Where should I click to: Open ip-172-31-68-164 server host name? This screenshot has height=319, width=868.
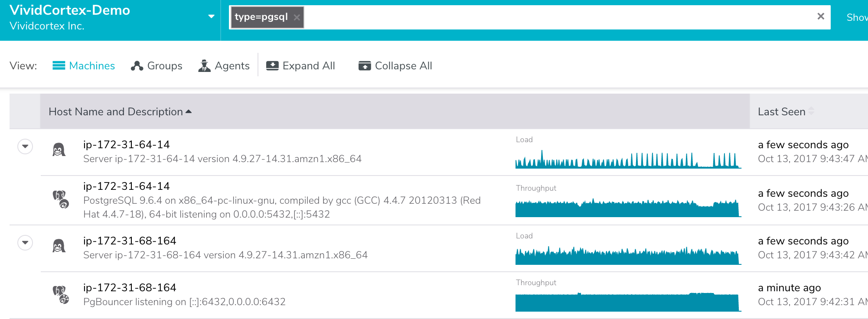point(130,241)
